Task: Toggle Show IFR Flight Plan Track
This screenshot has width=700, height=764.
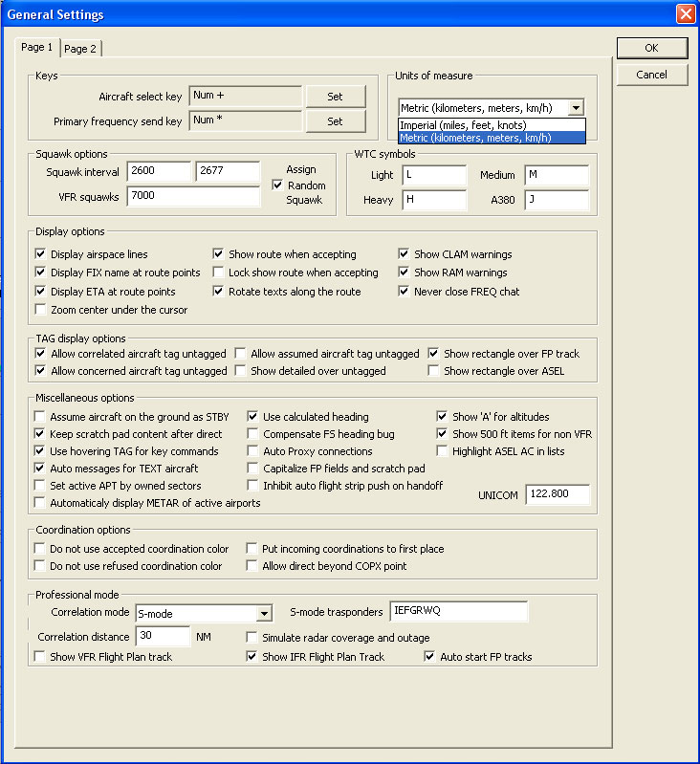Action: tap(252, 656)
